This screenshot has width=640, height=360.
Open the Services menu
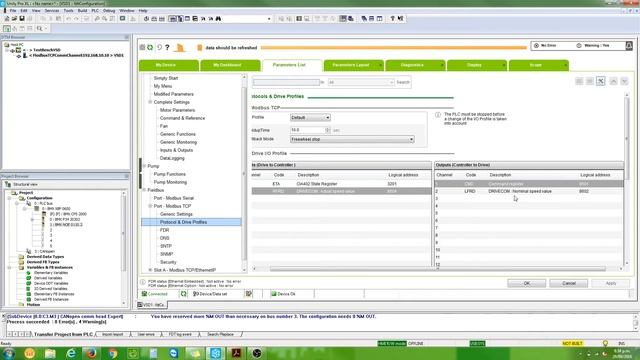tap(52, 11)
